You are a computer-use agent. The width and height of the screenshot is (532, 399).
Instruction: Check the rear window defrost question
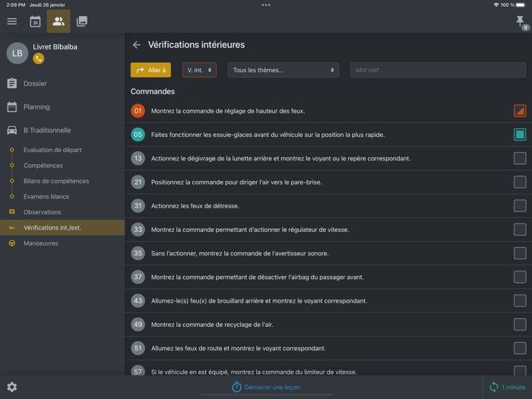pyautogui.click(x=520, y=158)
